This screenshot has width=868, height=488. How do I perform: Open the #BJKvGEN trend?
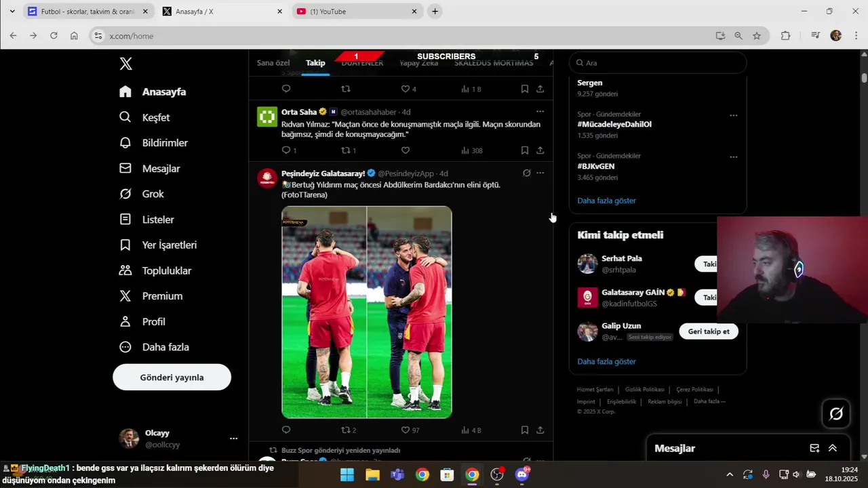coord(596,166)
